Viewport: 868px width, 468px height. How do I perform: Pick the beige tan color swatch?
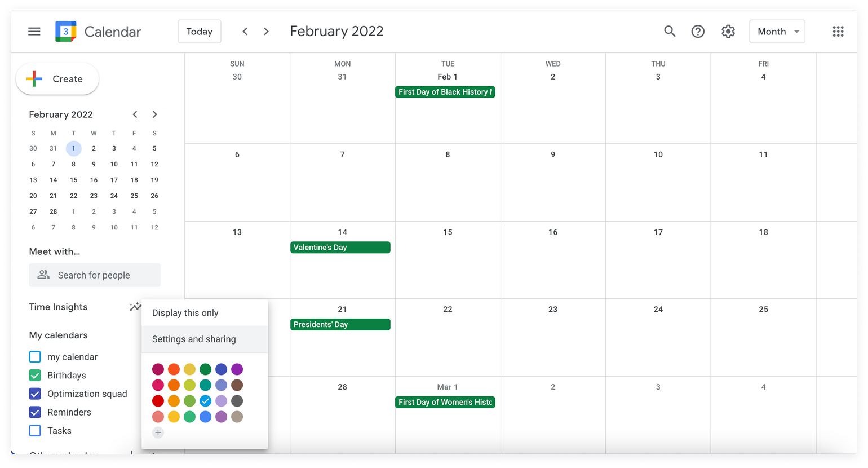pyautogui.click(x=237, y=417)
